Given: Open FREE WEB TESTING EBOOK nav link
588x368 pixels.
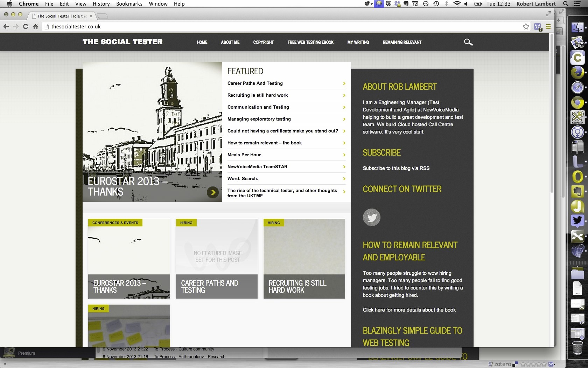Looking at the screenshot, I should (x=310, y=42).
